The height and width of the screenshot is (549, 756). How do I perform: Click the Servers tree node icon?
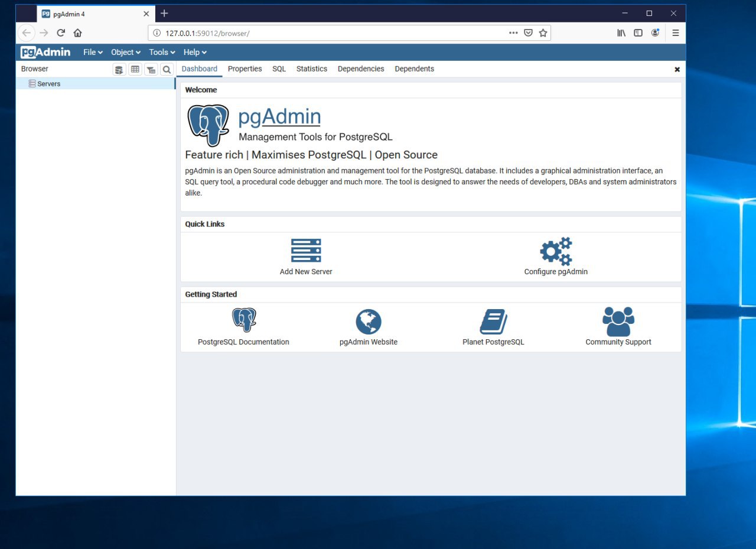(x=32, y=84)
